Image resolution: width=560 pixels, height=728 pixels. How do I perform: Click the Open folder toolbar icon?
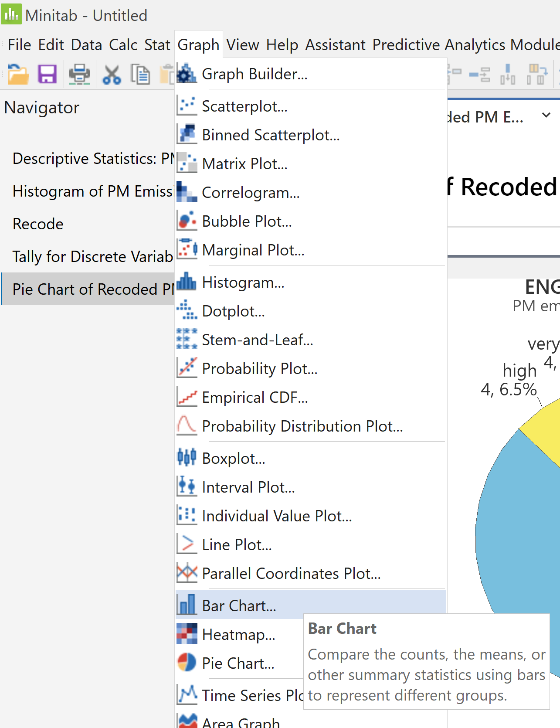click(18, 74)
